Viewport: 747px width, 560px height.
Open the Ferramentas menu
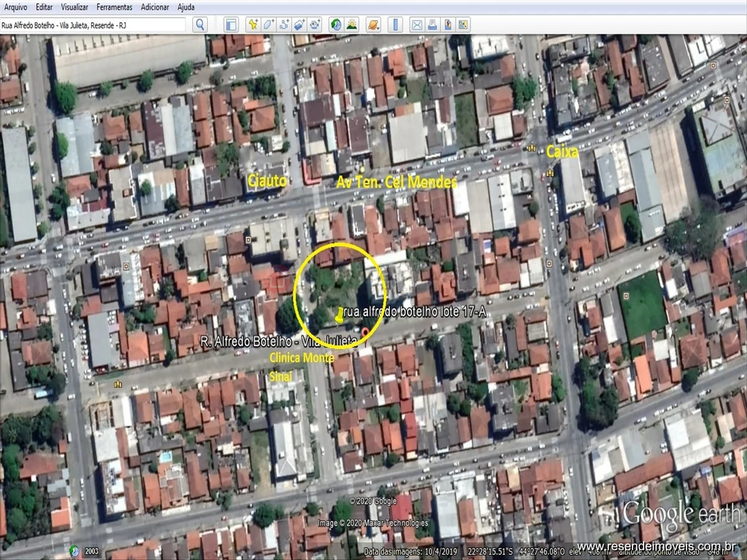(114, 7)
